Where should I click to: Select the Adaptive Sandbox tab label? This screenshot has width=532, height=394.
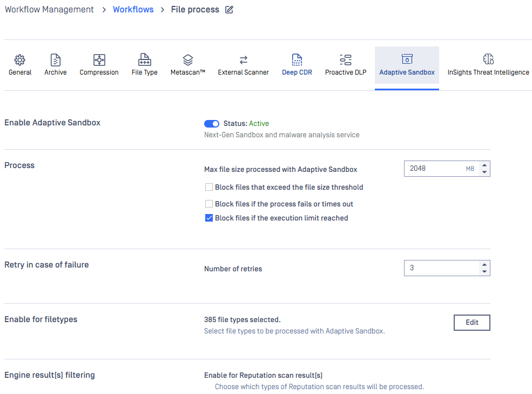tap(407, 72)
